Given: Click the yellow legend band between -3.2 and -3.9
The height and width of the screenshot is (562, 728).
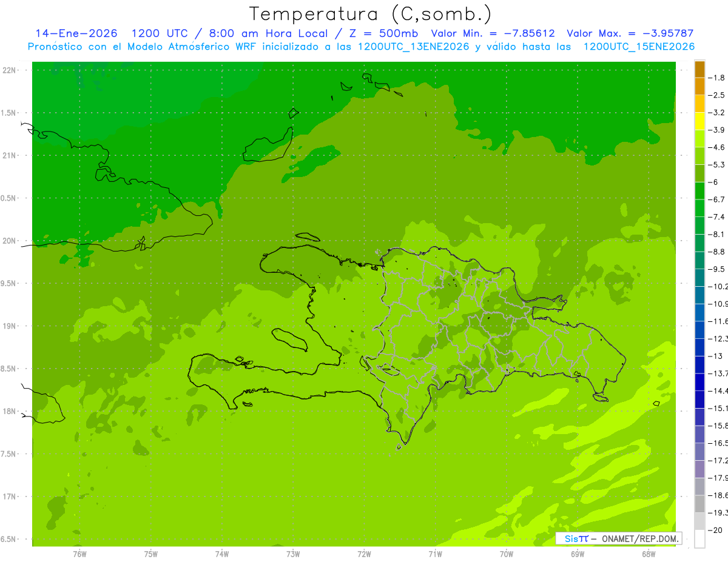Looking at the screenshot, I should 699,121.
